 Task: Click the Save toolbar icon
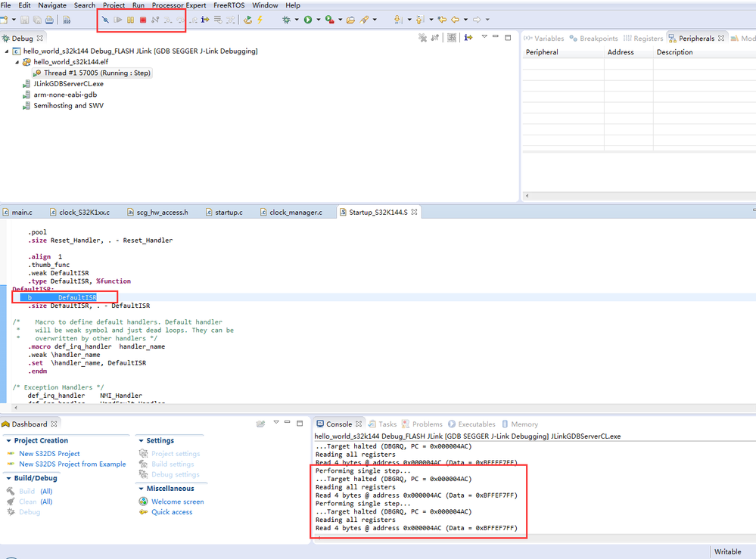pos(24,20)
